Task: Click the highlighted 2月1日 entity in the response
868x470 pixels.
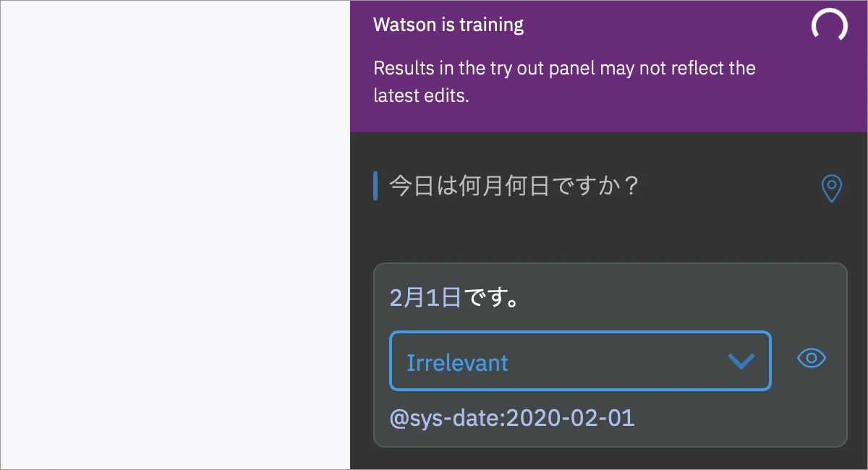Action: click(425, 298)
